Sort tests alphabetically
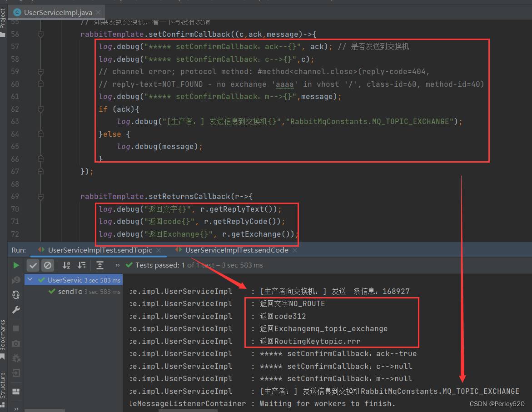This screenshot has height=412, width=532. [66, 265]
